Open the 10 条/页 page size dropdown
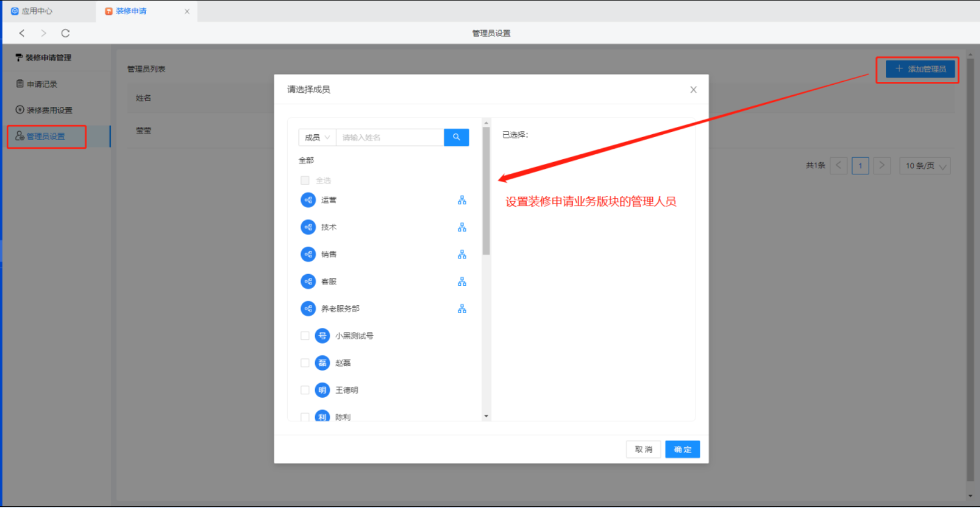 point(925,166)
